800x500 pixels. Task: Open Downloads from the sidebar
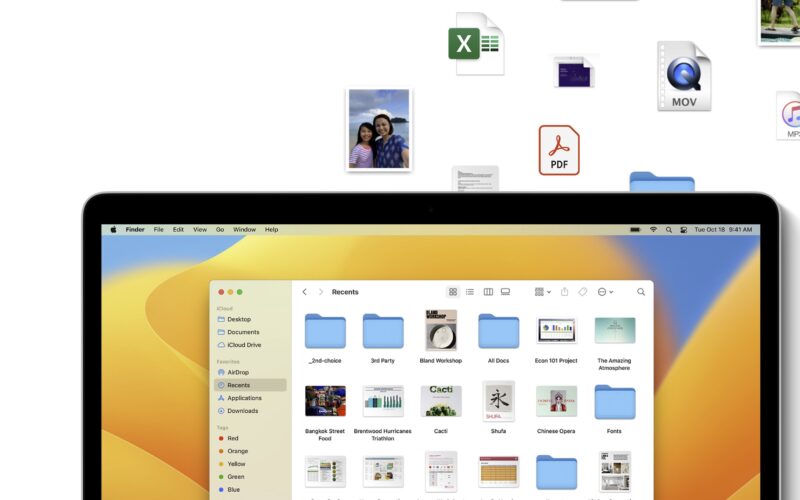(x=242, y=411)
